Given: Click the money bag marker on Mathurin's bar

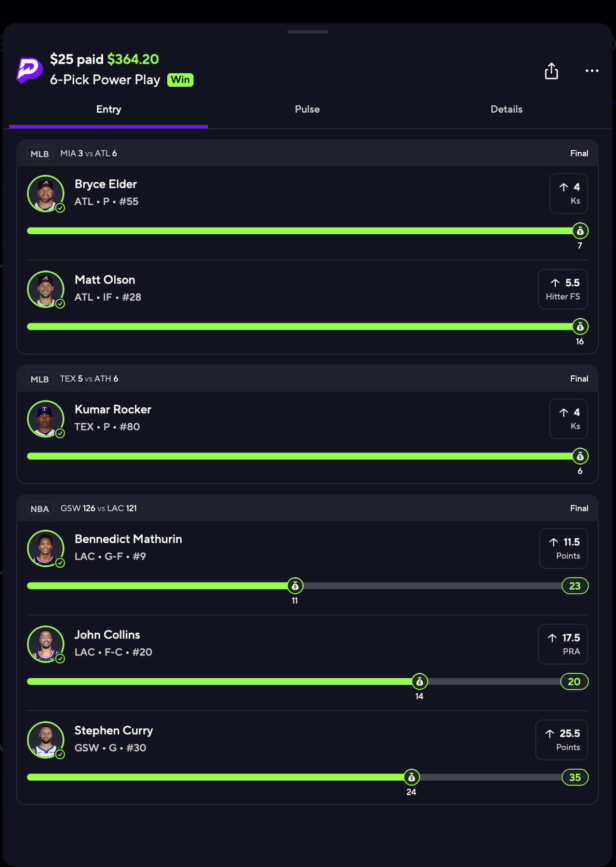Looking at the screenshot, I should click(x=295, y=586).
